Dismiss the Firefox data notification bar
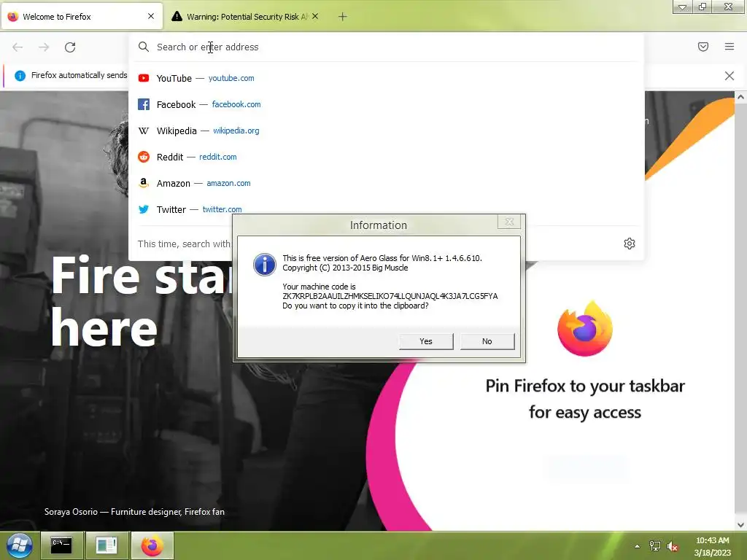The image size is (747, 560). coord(729,76)
